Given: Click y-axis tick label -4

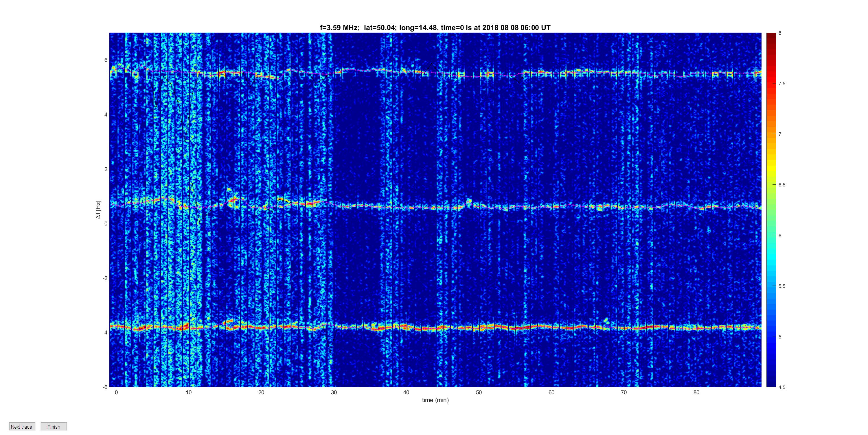Looking at the screenshot, I should (x=105, y=332).
